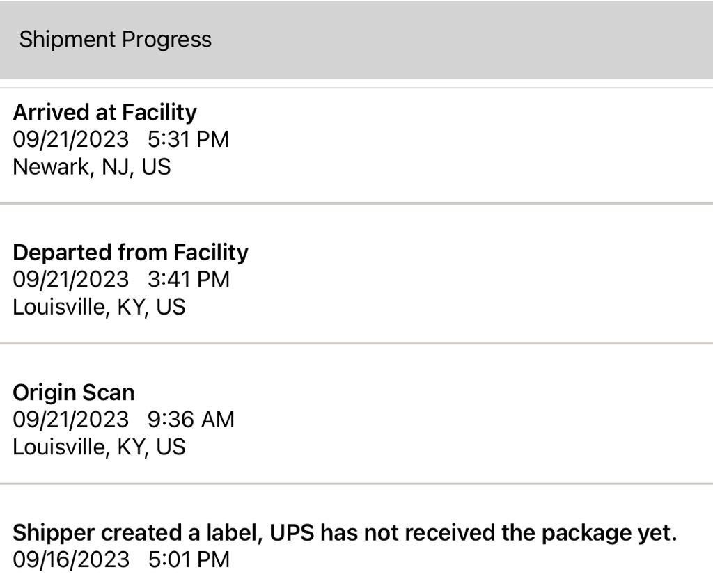Tap the 5:31 PM arrival time
Viewport: 713px width, 588px height.
click(188, 139)
